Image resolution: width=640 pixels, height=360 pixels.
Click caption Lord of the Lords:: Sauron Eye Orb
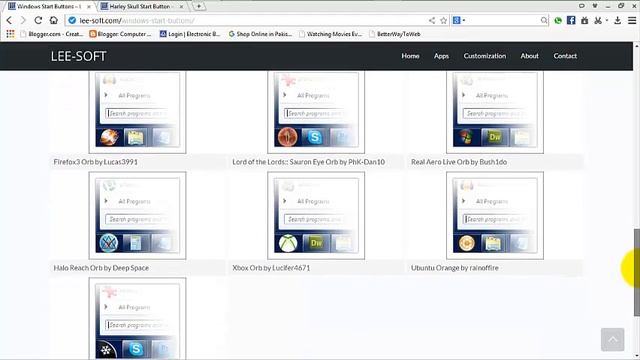[x=309, y=162]
